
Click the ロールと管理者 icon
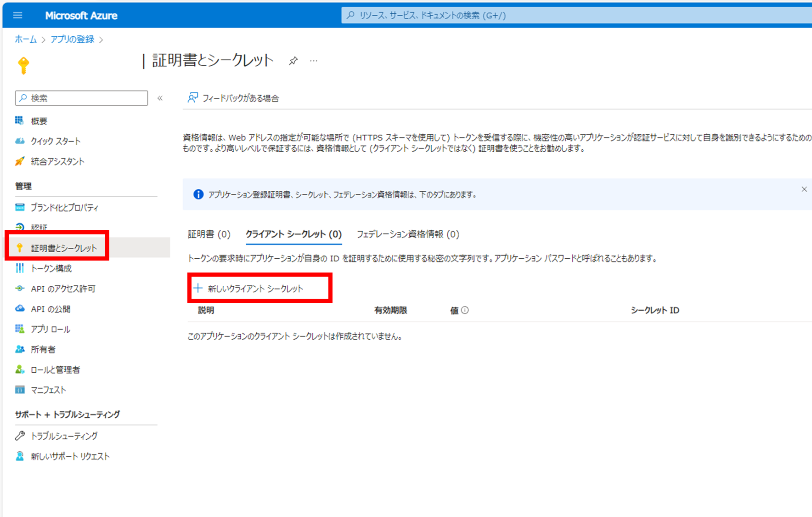(x=20, y=369)
